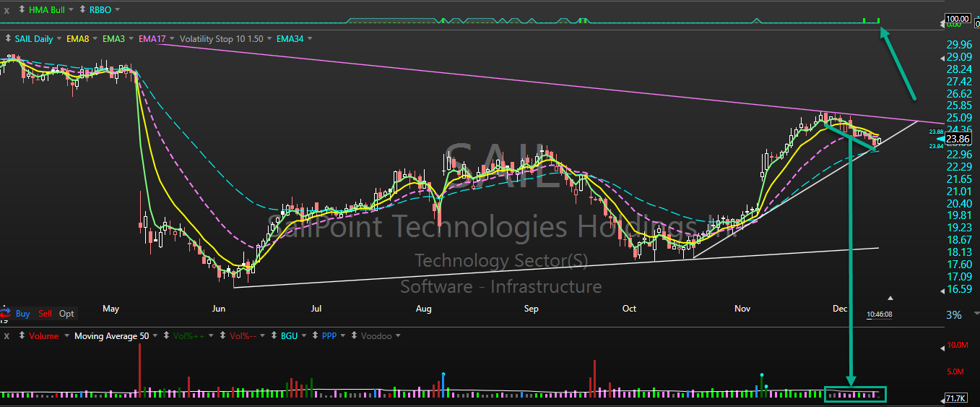Screen dimensions: 980x407
Task: Open the dropdown arrow next to Voodoo
Action: [x=398, y=336]
